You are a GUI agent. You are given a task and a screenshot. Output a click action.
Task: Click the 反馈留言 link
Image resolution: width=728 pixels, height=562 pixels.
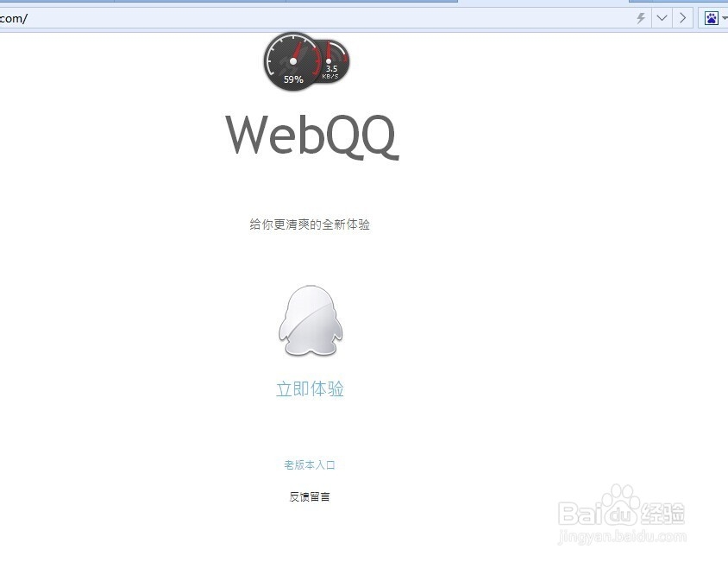[x=309, y=496]
